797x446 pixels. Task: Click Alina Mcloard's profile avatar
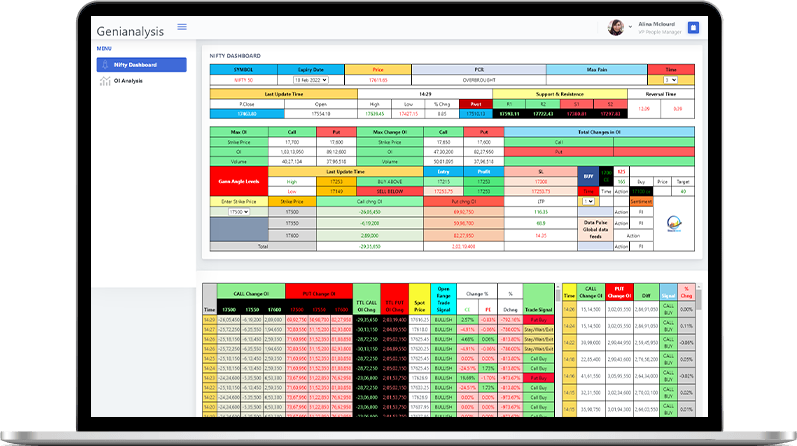tap(615, 28)
